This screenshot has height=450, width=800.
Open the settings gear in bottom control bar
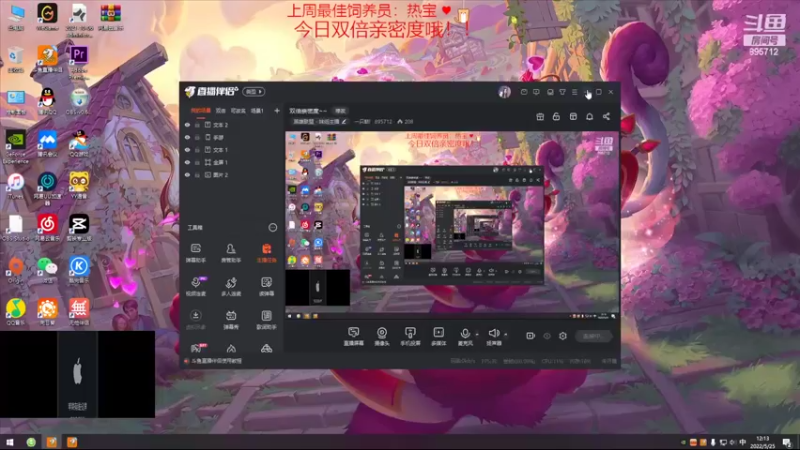tap(563, 336)
